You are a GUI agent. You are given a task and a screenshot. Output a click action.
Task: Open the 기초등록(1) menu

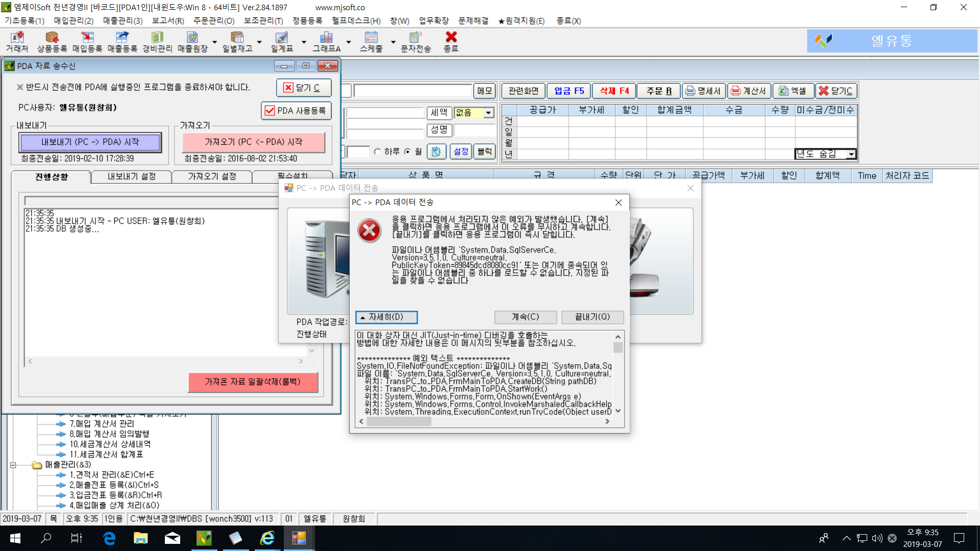coord(24,21)
